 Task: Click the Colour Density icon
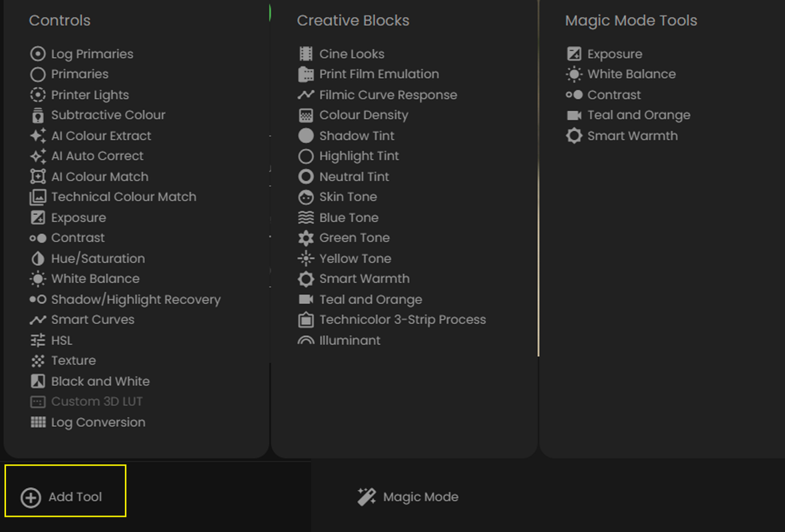coord(306,115)
